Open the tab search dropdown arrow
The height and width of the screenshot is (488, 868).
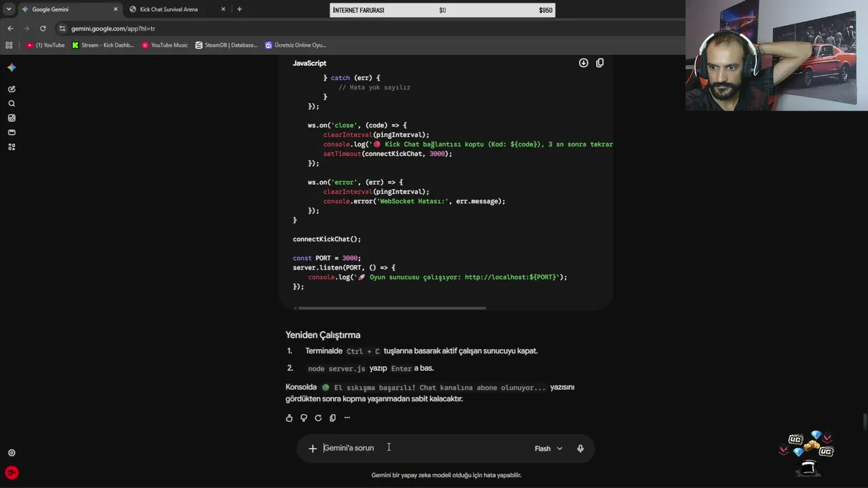pyautogui.click(x=9, y=9)
